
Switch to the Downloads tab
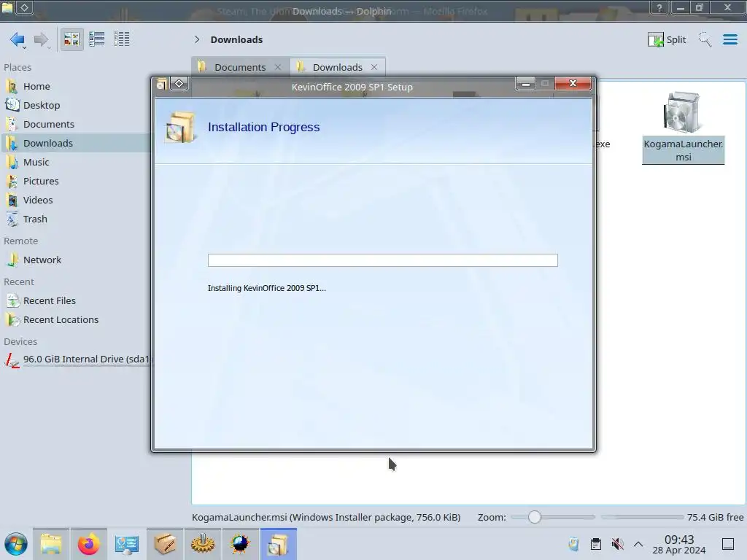[337, 67]
